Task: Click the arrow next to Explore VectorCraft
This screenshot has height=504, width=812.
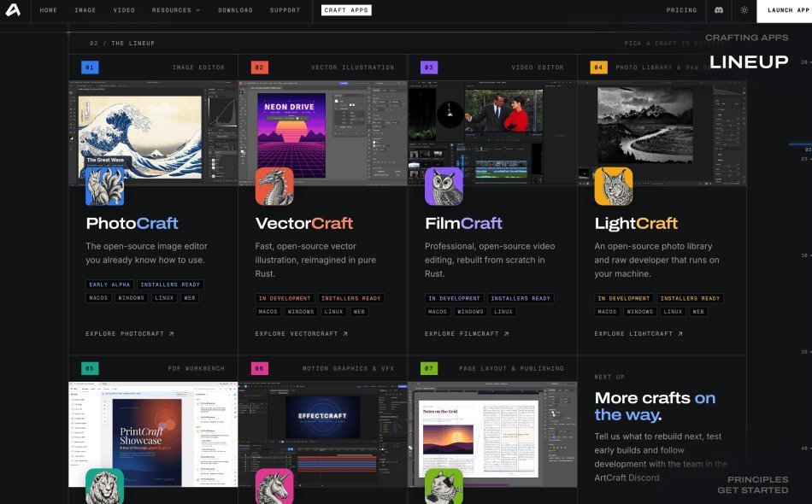Action: coord(345,334)
